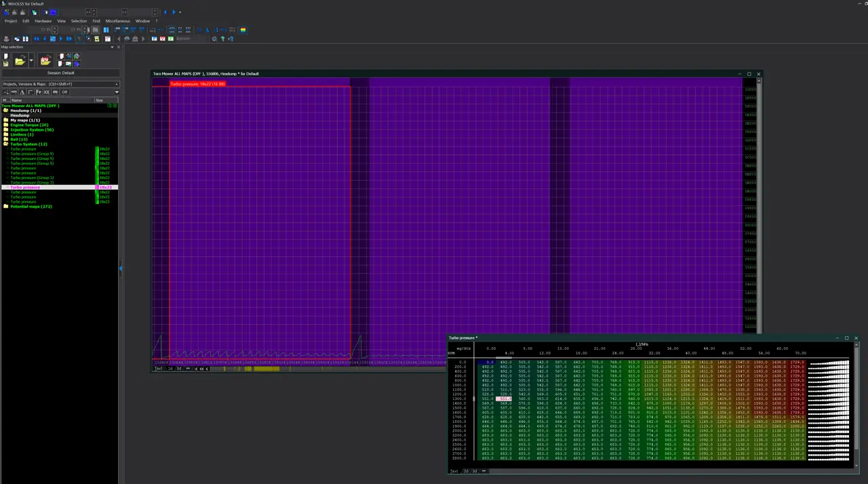868x484 pixels.
Task: Click the green question mark help icon
Action: point(222,39)
